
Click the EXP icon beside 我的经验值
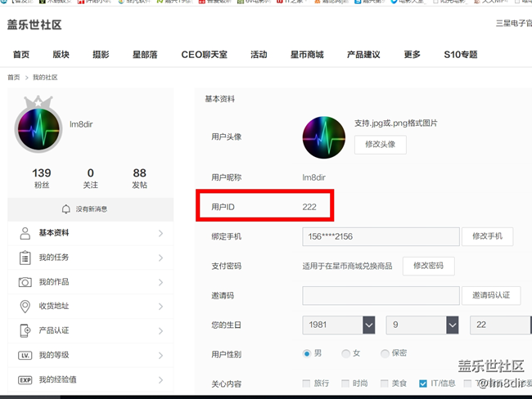coord(25,380)
